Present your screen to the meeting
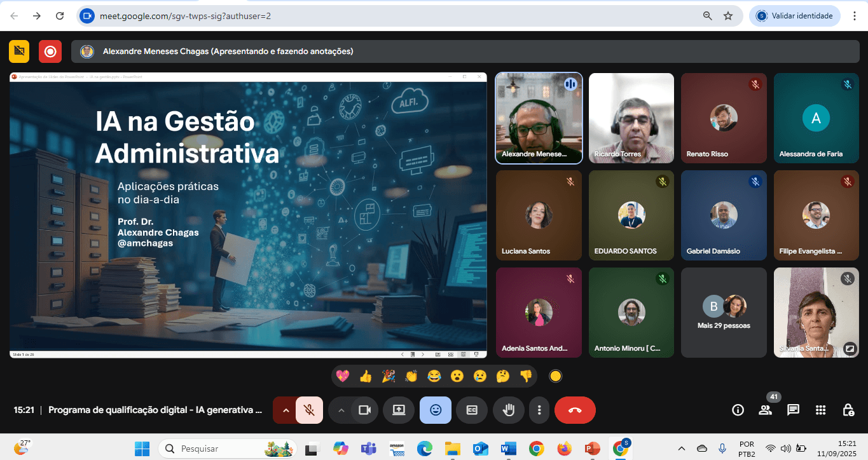This screenshot has width=868, height=460. click(x=399, y=410)
